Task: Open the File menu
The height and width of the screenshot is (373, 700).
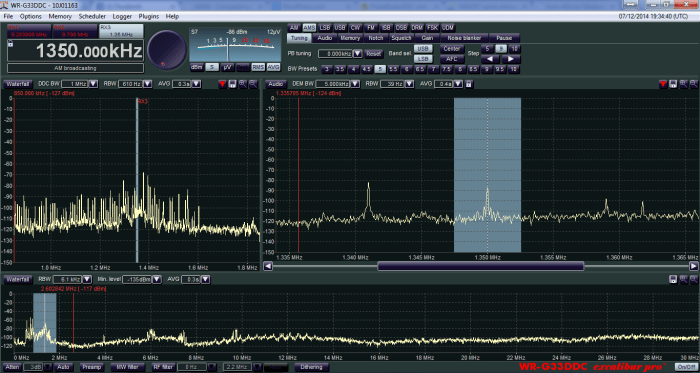Action: coord(8,17)
